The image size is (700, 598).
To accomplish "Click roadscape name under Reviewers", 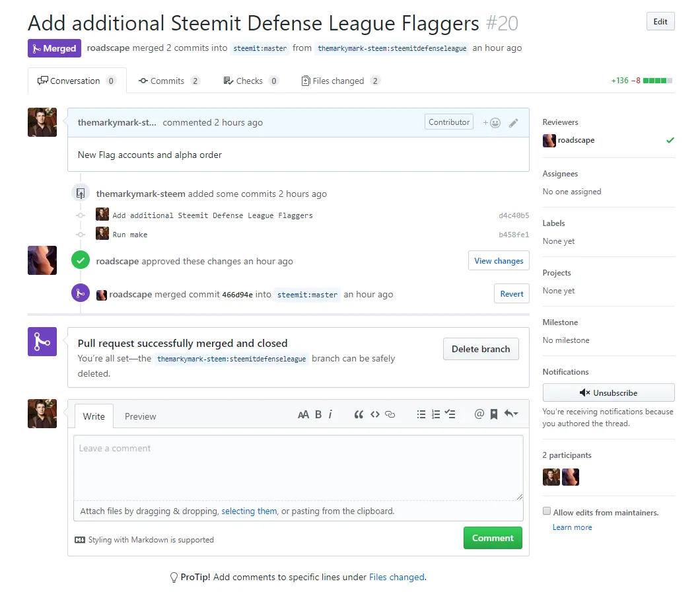I will pyautogui.click(x=576, y=140).
